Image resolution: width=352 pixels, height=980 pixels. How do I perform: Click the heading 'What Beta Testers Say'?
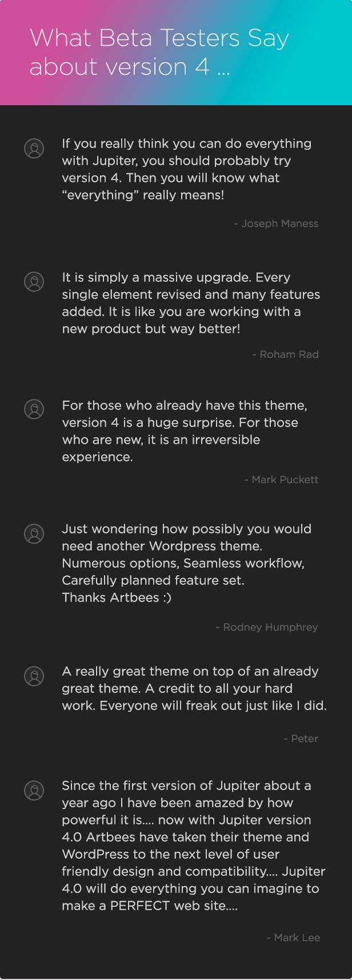coord(159,39)
